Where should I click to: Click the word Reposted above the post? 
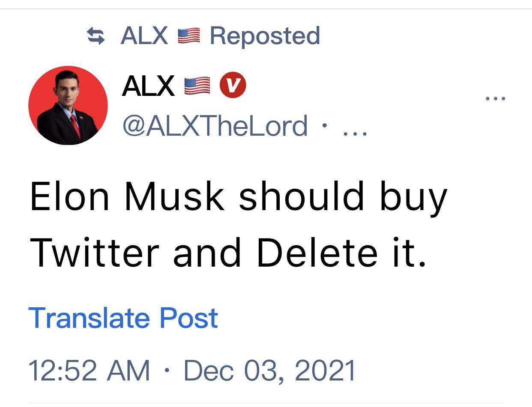[265, 36]
